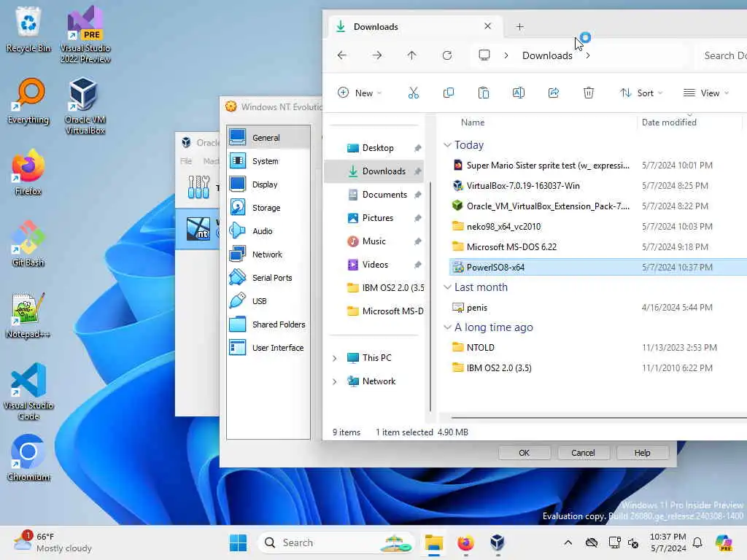This screenshot has height=560, width=747.
Task: Open the Sort dropdown menu
Action: [641, 93]
